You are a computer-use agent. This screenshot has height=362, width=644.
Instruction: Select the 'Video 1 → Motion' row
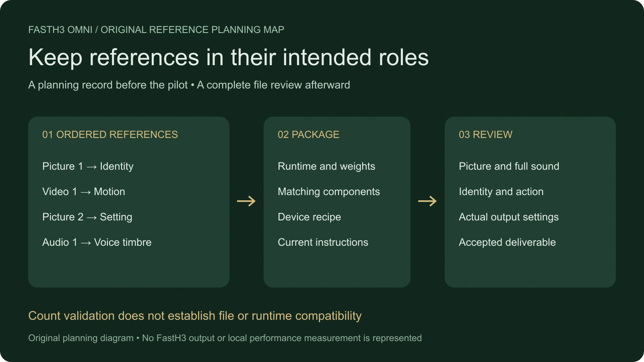[x=84, y=192]
